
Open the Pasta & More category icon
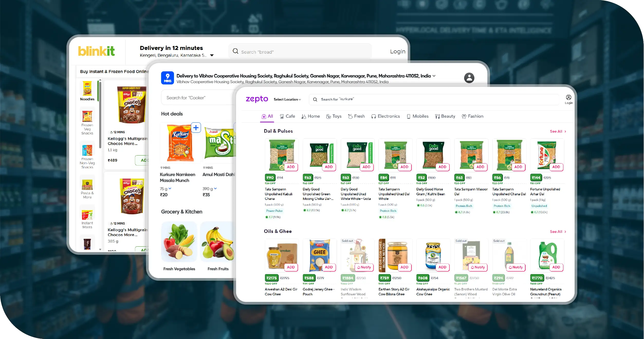pos(87,184)
